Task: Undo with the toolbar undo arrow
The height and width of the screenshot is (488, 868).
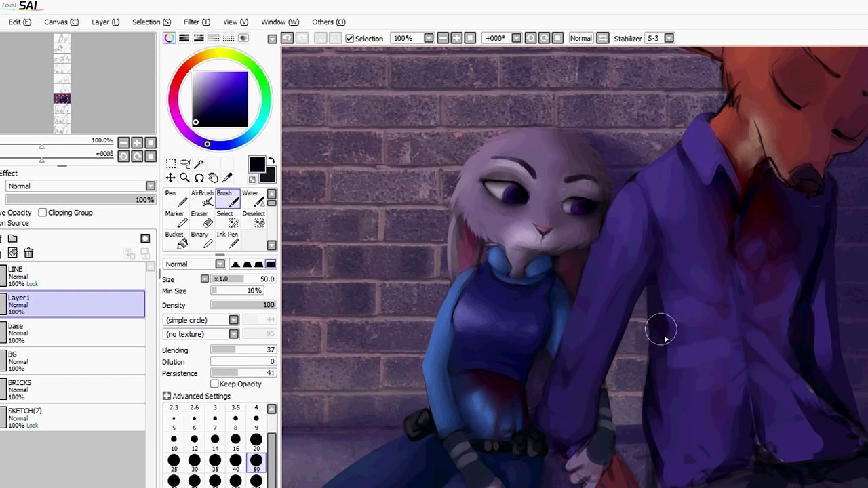Action: click(287, 38)
